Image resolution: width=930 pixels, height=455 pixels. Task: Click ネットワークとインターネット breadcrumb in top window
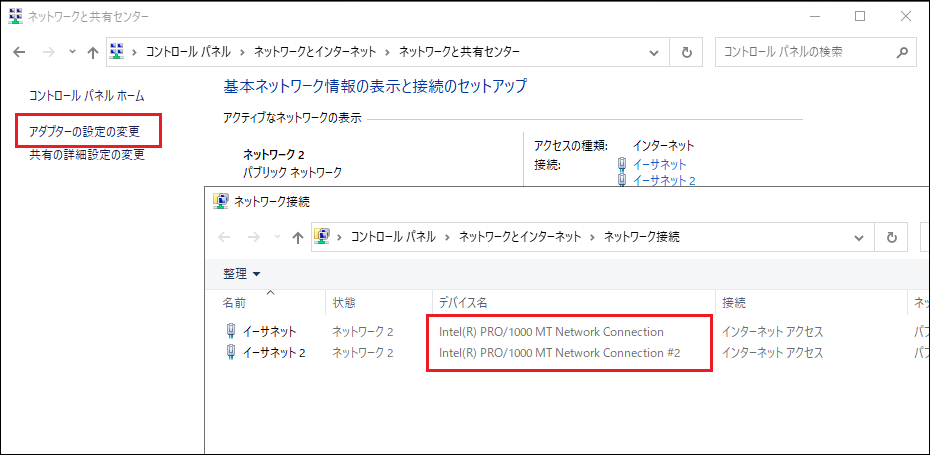click(x=315, y=52)
